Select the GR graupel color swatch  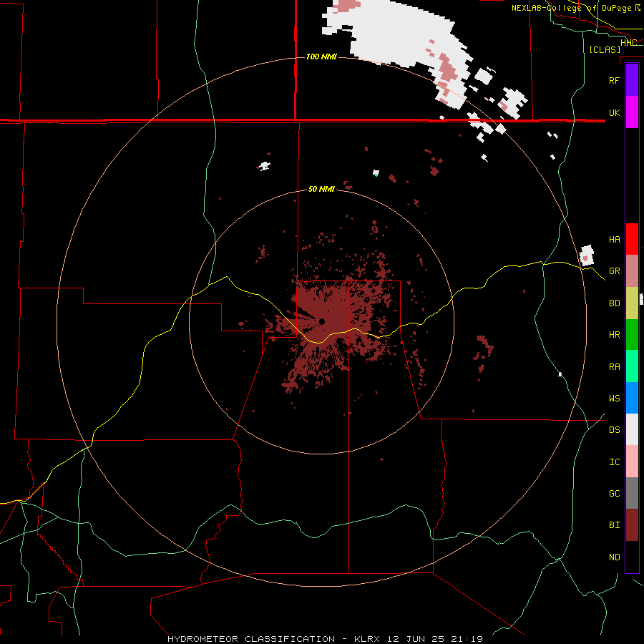coord(632,271)
